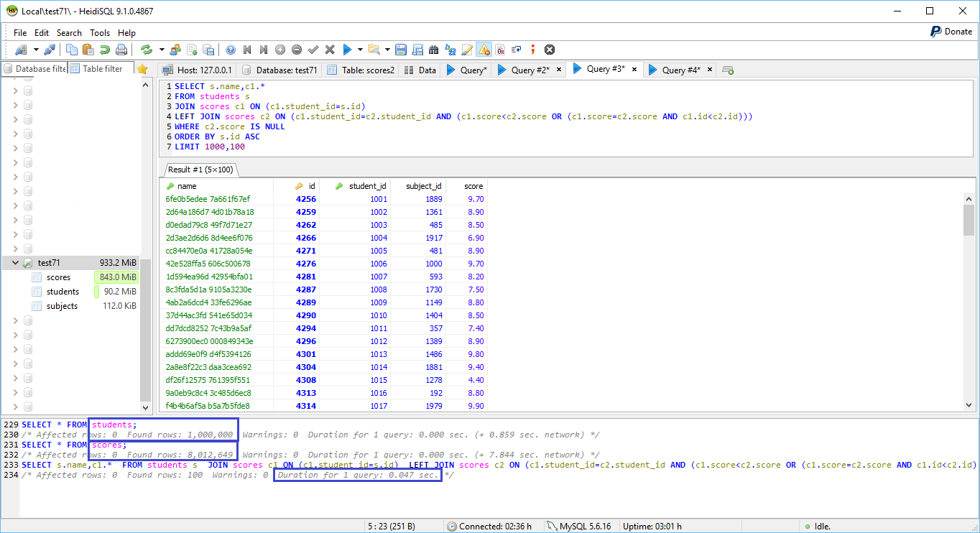980x533 pixels.
Task: Toggle the stop-on-errors warning button
Action: (484, 50)
